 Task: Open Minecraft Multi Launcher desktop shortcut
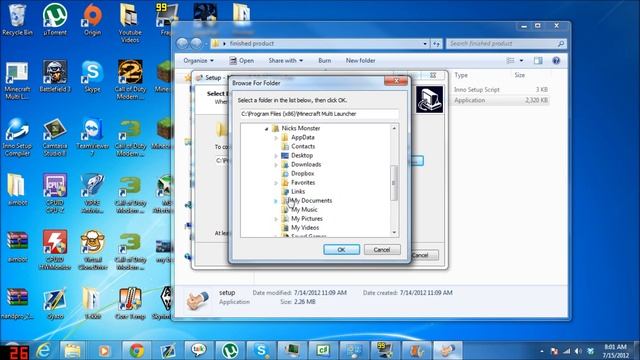(x=17, y=80)
